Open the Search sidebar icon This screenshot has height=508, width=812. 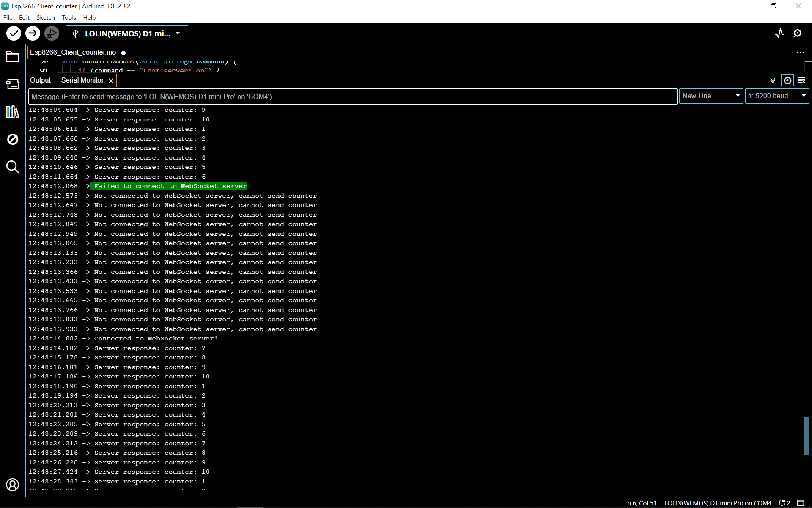point(12,167)
